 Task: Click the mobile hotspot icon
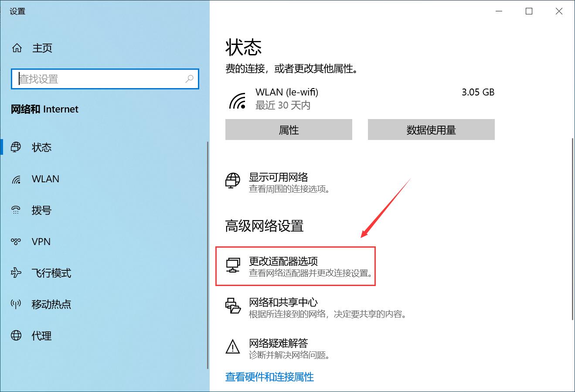tap(16, 304)
